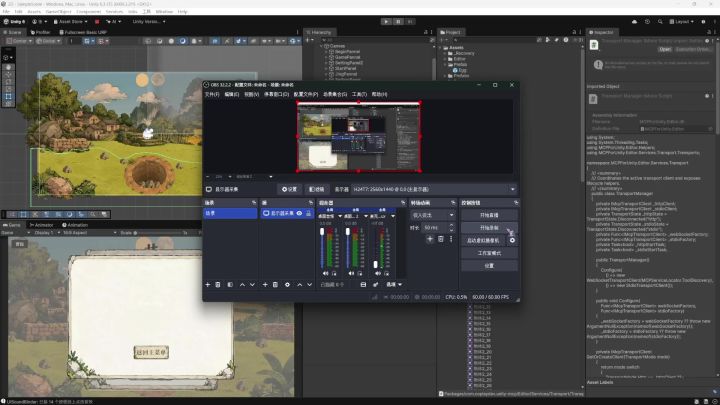Open the scene transition type dropdown
The height and width of the screenshot is (405, 720).
pyautogui.click(x=433, y=215)
